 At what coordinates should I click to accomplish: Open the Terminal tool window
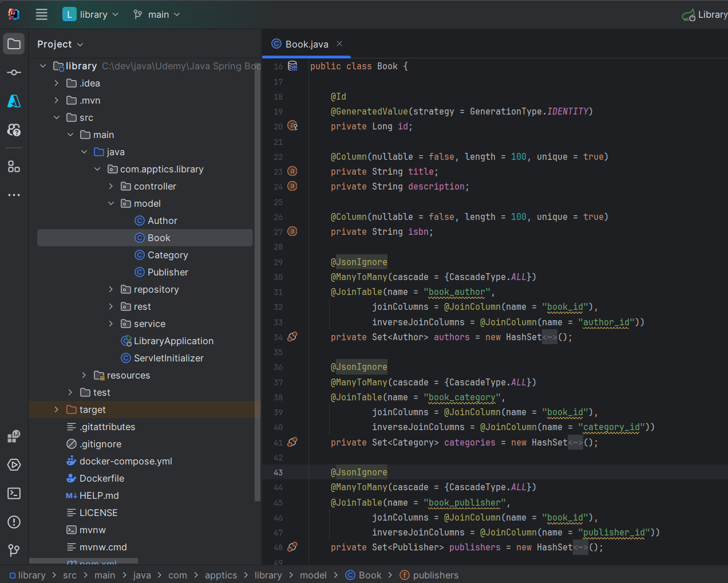pos(14,494)
